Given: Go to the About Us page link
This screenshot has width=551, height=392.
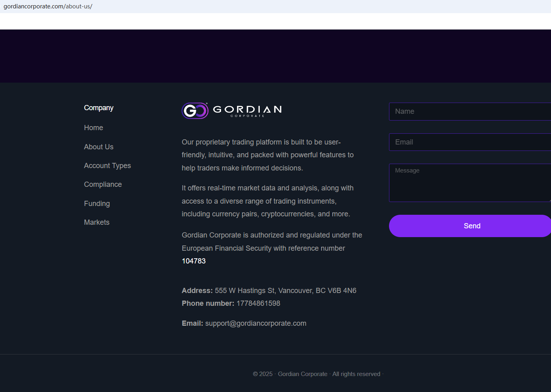Looking at the screenshot, I should [x=99, y=147].
